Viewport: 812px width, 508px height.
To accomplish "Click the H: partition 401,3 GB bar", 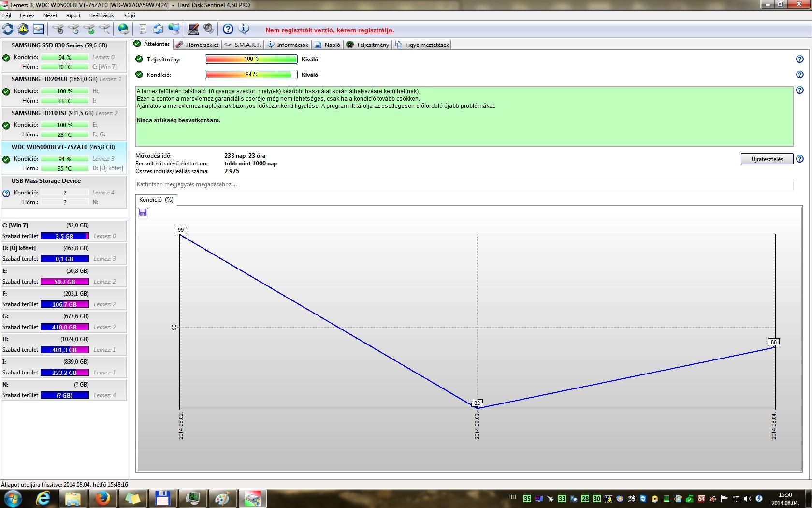I will 65,350.
